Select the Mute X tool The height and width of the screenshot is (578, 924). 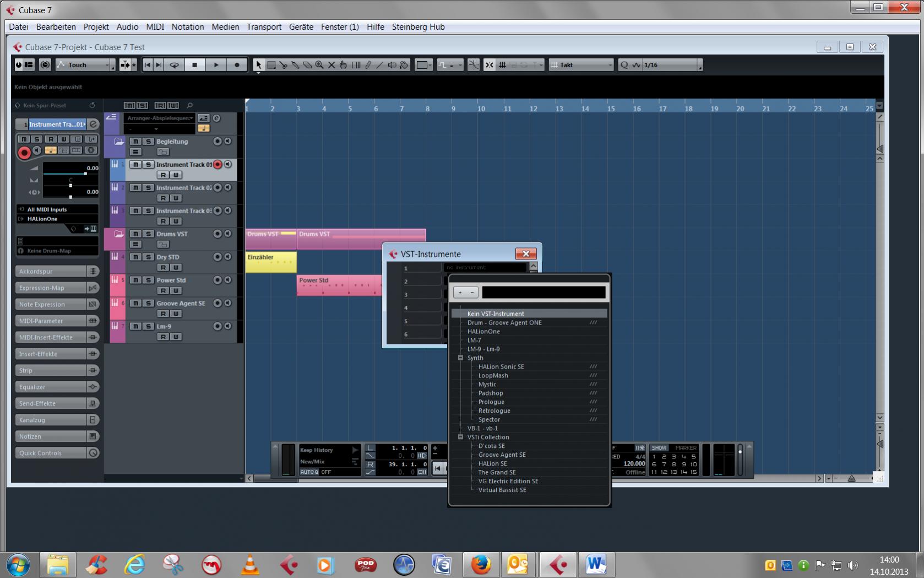click(x=331, y=65)
